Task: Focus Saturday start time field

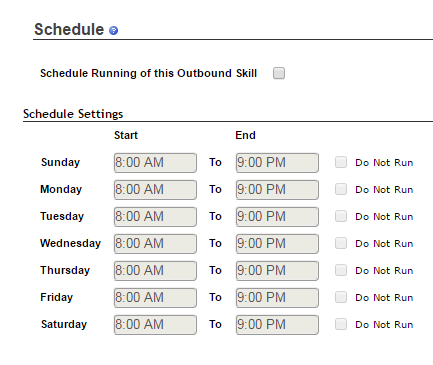Action: (x=155, y=325)
